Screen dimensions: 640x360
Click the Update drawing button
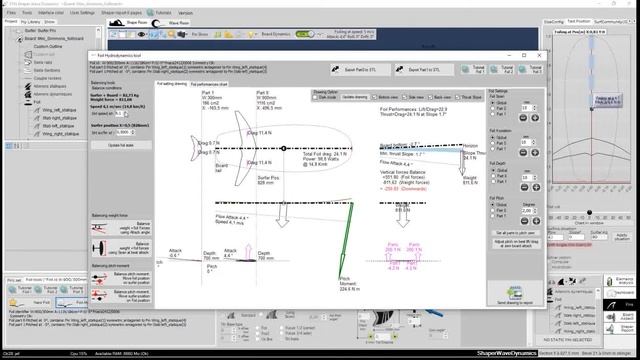pos(355,98)
